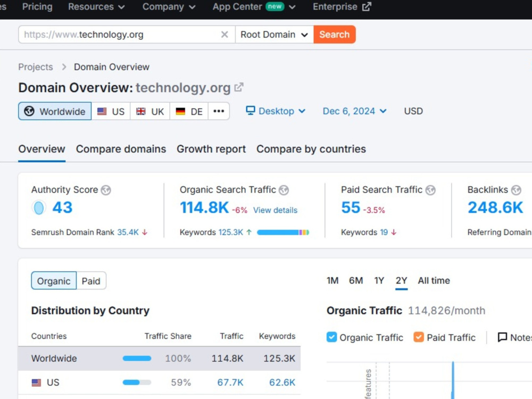Open 19 paid keywords link
Screen dimensions: 532x399
(384, 232)
